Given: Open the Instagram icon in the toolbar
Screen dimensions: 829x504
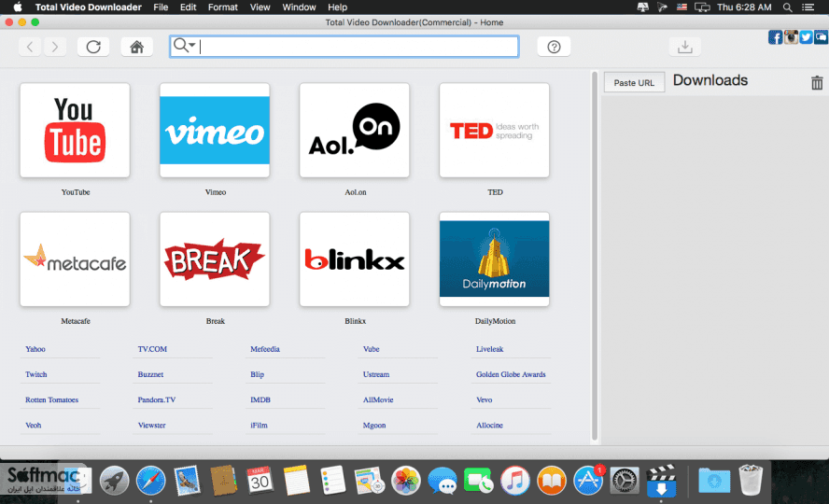Looking at the screenshot, I should (791, 37).
